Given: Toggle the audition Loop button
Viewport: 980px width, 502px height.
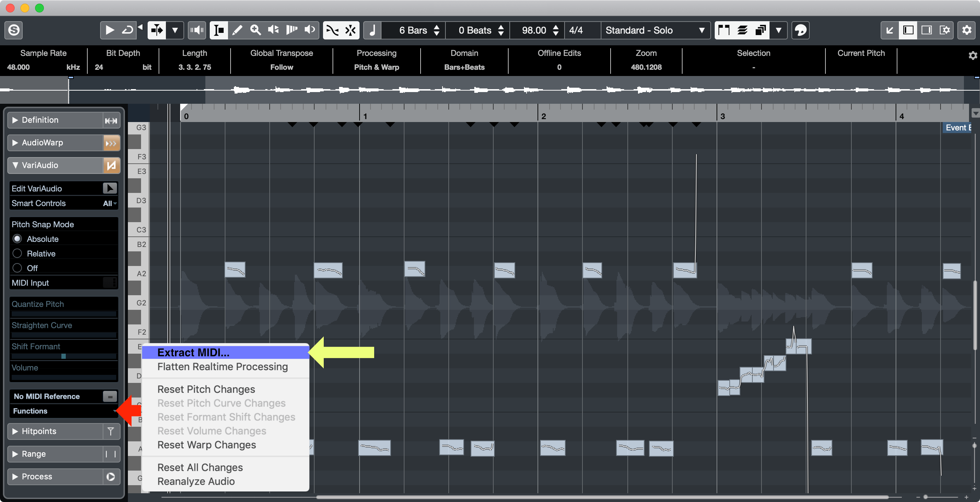Looking at the screenshot, I should (128, 30).
